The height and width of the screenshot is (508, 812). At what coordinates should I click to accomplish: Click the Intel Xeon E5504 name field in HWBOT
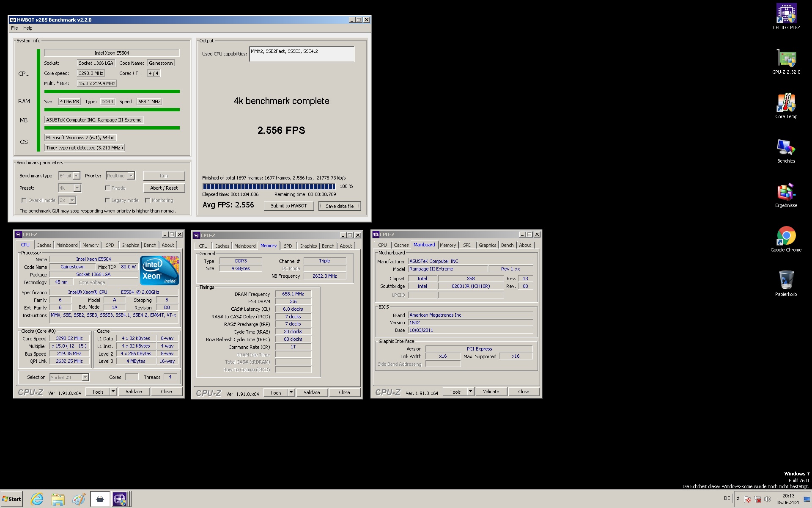(x=112, y=53)
